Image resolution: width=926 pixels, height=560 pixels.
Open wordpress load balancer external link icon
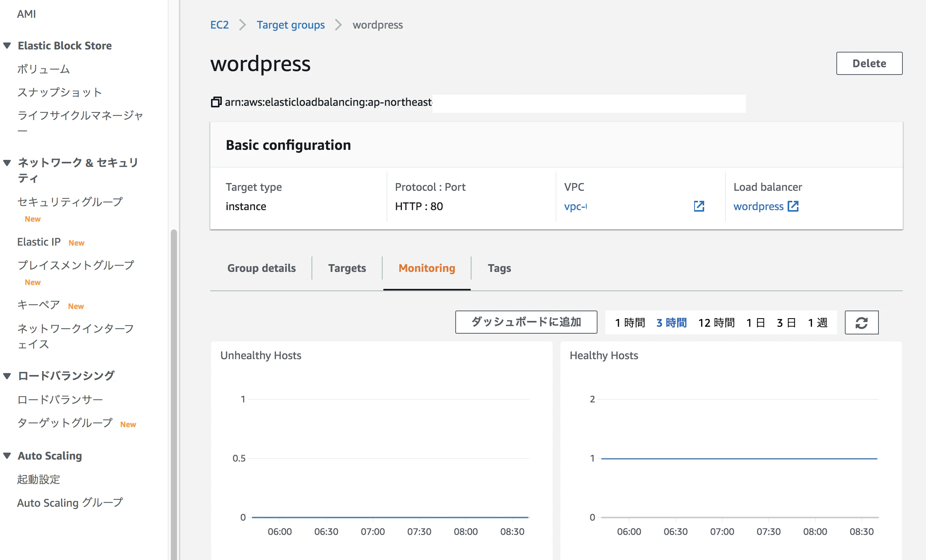pos(793,206)
